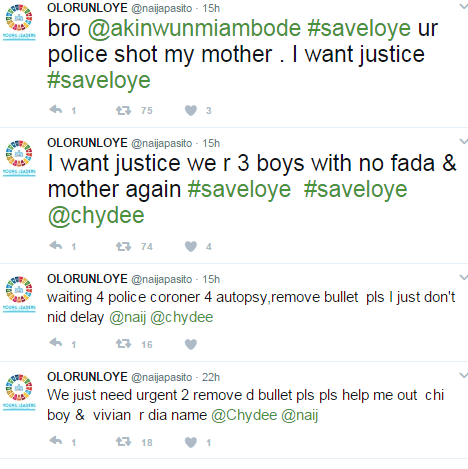Like the coroner autopsy tweet

191,344
